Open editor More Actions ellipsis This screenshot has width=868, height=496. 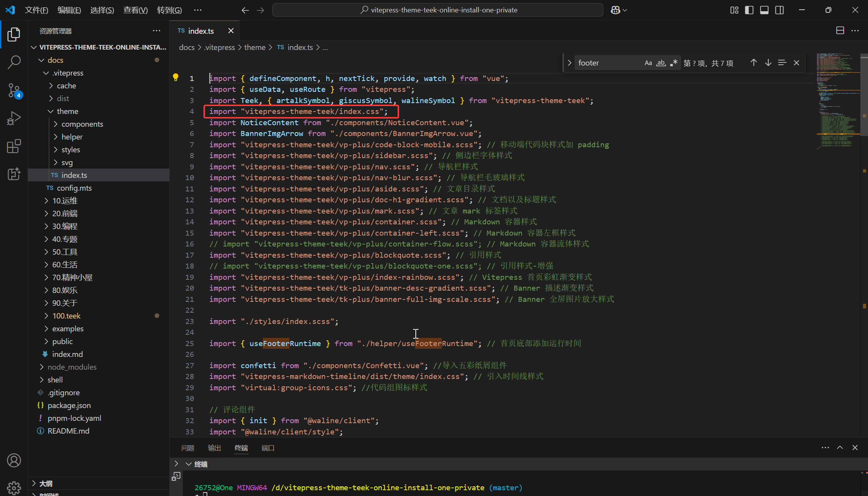(x=855, y=31)
